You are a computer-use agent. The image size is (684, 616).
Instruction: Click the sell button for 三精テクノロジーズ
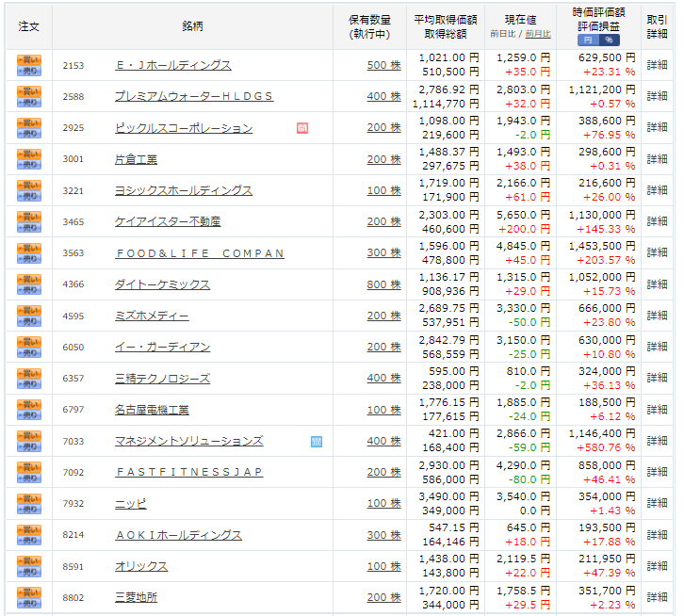coord(29,384)
